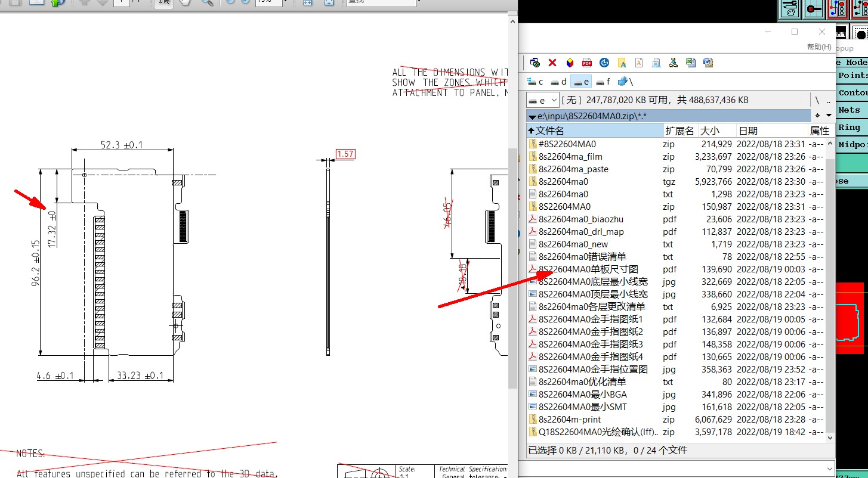Click the yellow page 'A' icon in toolbar
Image resolution: width=868 pixels, height=478 pixels.
click(622, 63)
